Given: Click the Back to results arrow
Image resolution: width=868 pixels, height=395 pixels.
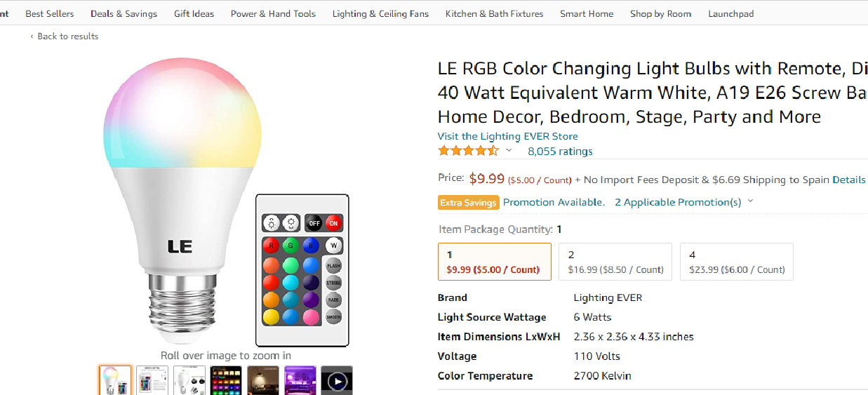Looking at the screenshot, I should pos(32,36).
